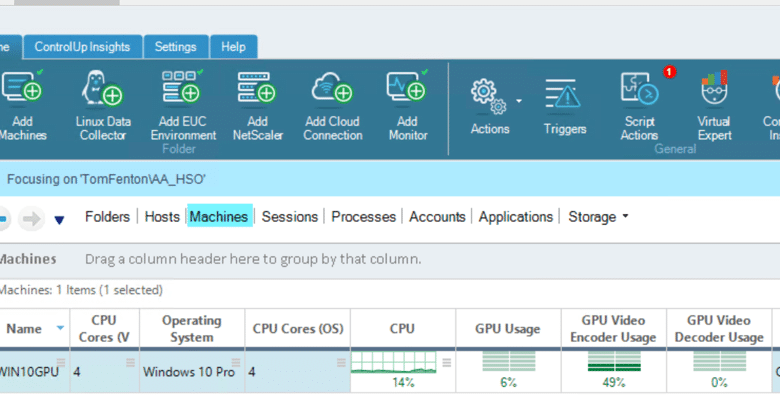Open the CPU graph cell menu handle
The height and width of the screenshot is (404, 780).
tap(447, 363)
